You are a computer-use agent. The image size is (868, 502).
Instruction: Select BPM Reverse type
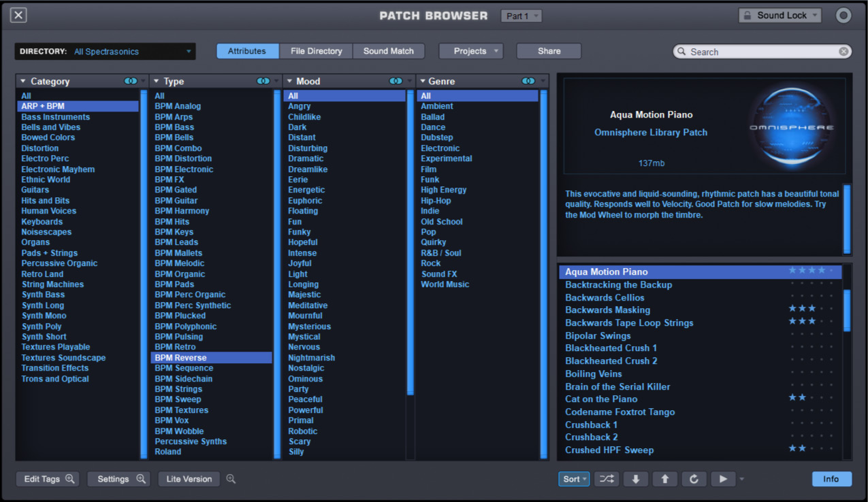point(211,358)
